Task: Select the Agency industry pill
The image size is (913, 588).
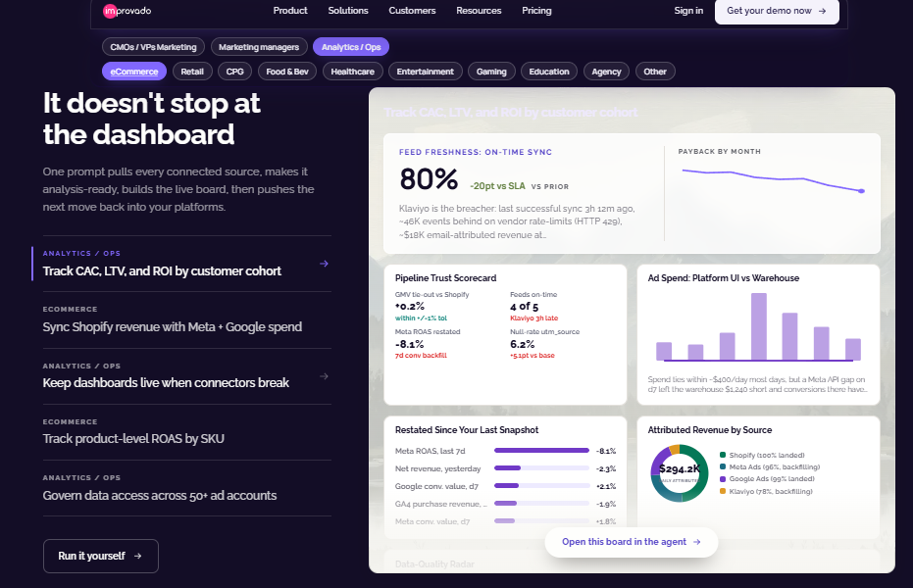Action: tap(606, 72)
